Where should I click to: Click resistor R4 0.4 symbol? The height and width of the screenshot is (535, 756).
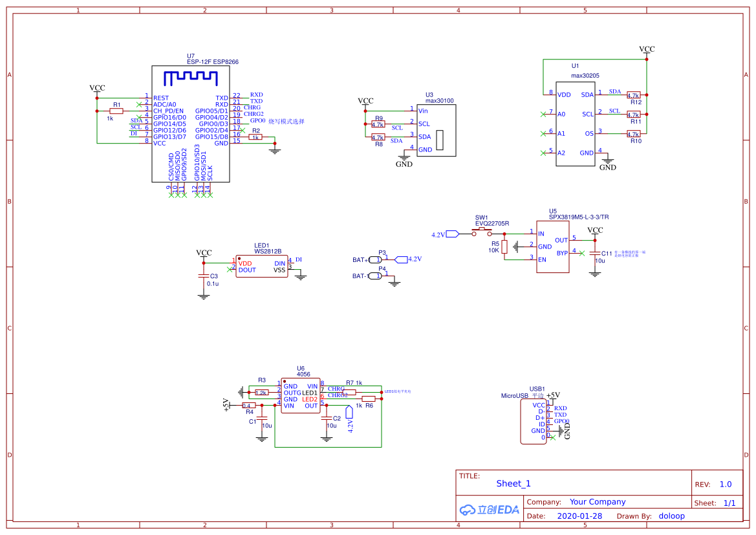[249, 405]
